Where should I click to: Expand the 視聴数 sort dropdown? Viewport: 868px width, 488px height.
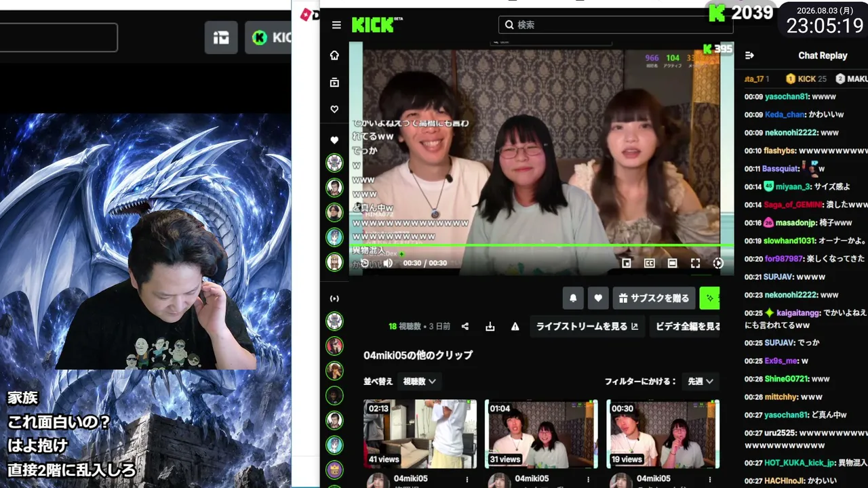pos(419,382)
